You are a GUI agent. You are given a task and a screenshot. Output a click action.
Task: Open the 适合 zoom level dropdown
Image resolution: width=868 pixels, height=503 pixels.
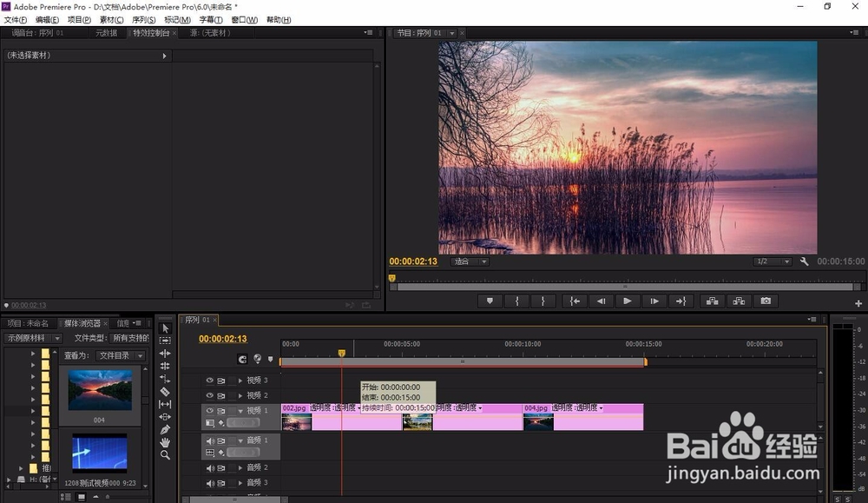(470, 261)
